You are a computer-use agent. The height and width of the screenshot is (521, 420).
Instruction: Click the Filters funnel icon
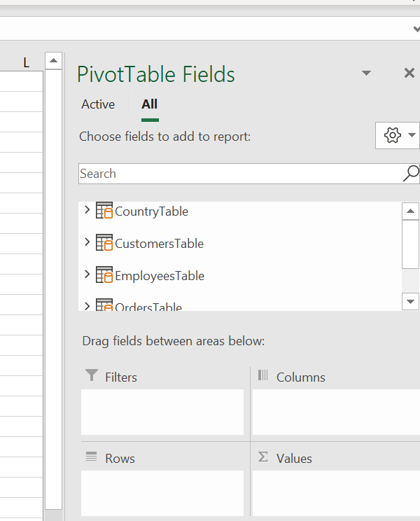[91, 376]
